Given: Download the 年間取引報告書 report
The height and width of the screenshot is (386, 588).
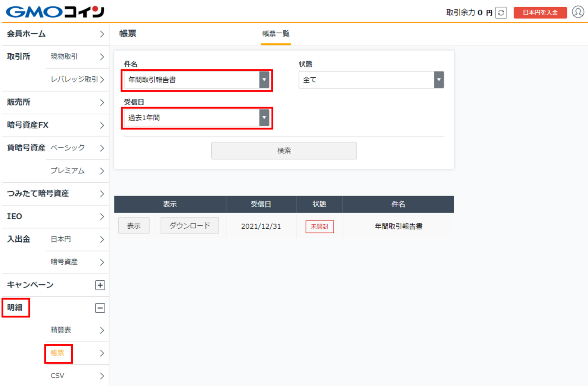Looking at the screenshot, I should point(190,226).
